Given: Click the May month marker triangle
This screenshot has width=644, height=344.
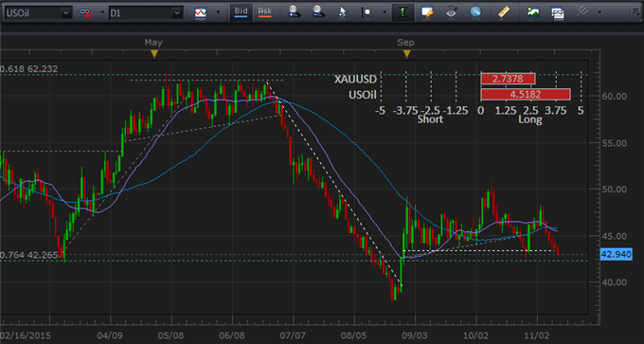Looking at the screenshot, I should tap(154, 54).
